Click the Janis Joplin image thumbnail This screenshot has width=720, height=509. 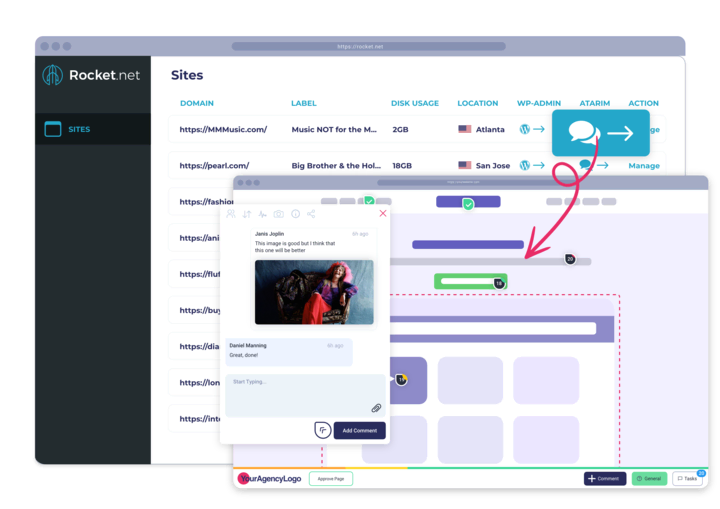click(314, 292)
